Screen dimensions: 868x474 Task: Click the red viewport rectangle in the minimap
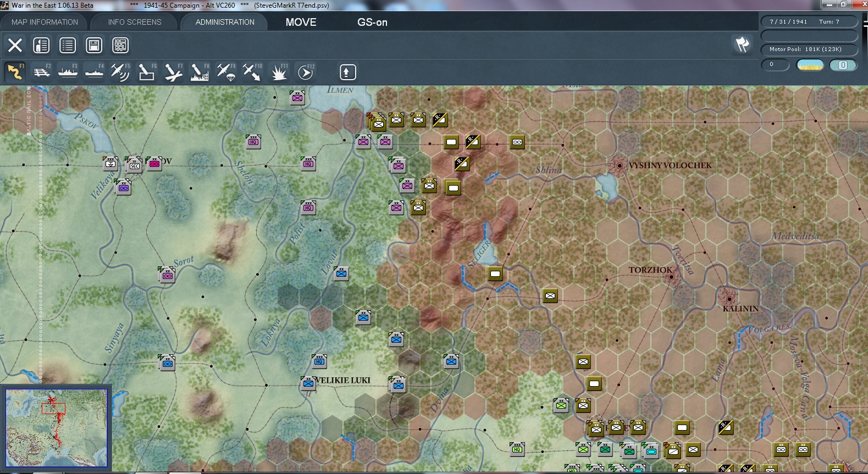coord(53,409)
